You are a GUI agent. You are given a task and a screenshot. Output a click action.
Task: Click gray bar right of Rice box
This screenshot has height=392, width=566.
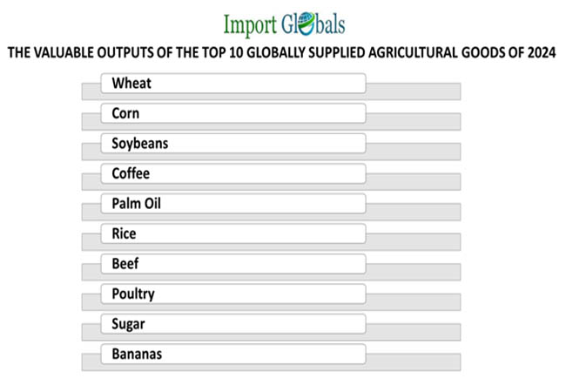413,241
